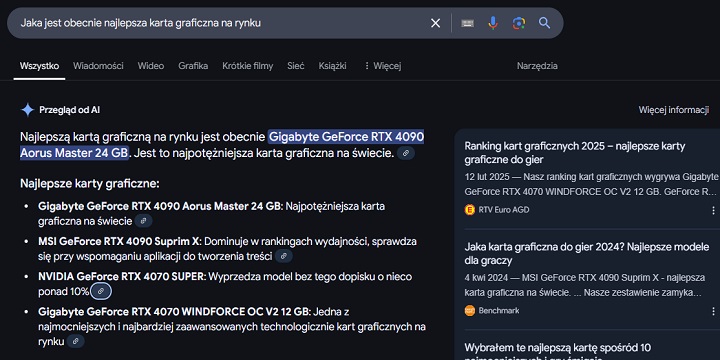Click 'RTV Euro AGD' source name

(x=504, y=210)
